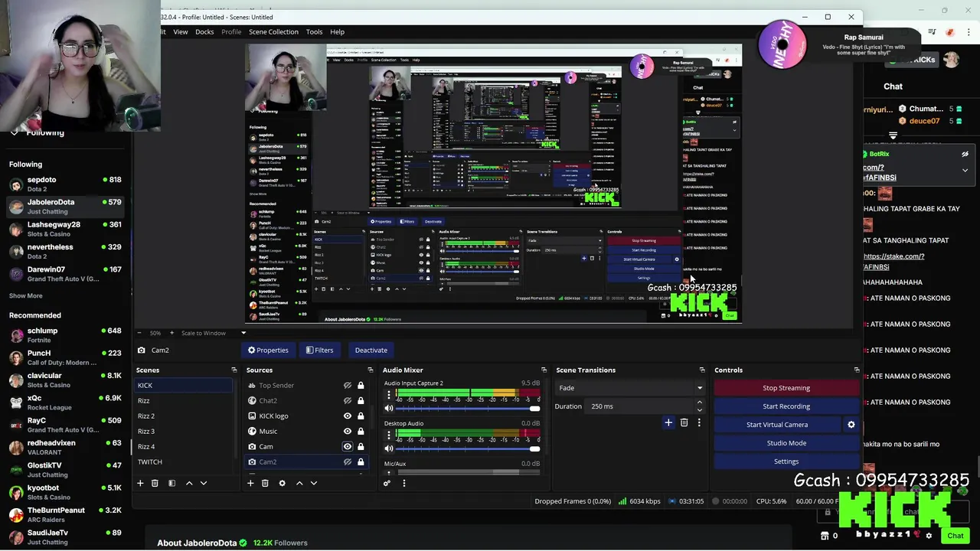980x551 pixels.
Task: Mute Desktop Audio speaker icon
Action: (x=389, y=448)
